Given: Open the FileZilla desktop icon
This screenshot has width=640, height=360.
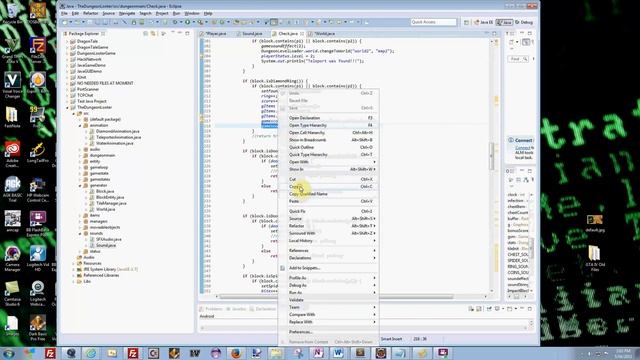Looking at the screenshot, I should pos(38,50).
